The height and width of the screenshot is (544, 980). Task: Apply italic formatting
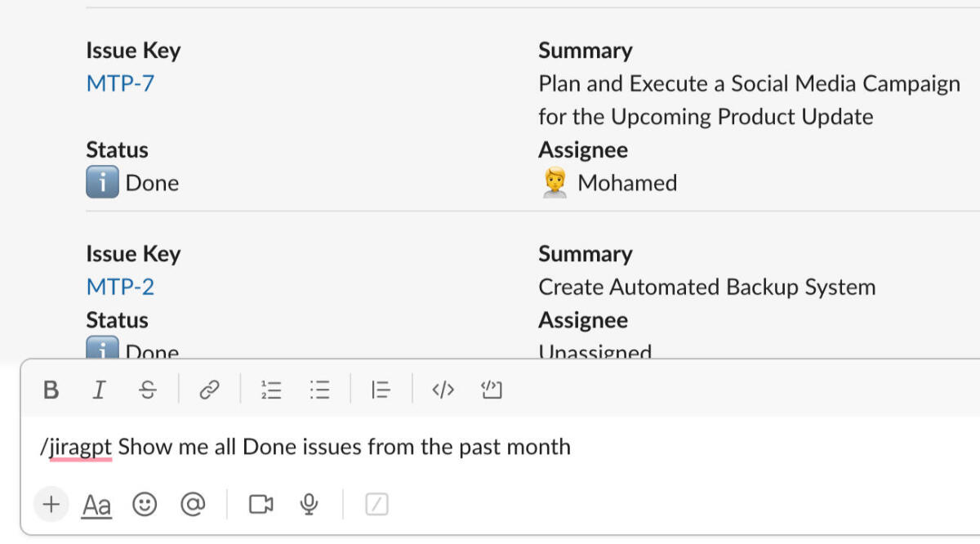point(99,390)
